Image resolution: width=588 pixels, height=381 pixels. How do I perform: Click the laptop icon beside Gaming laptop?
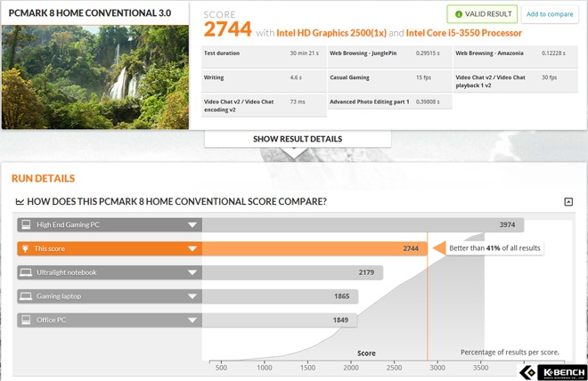(26, 296)
